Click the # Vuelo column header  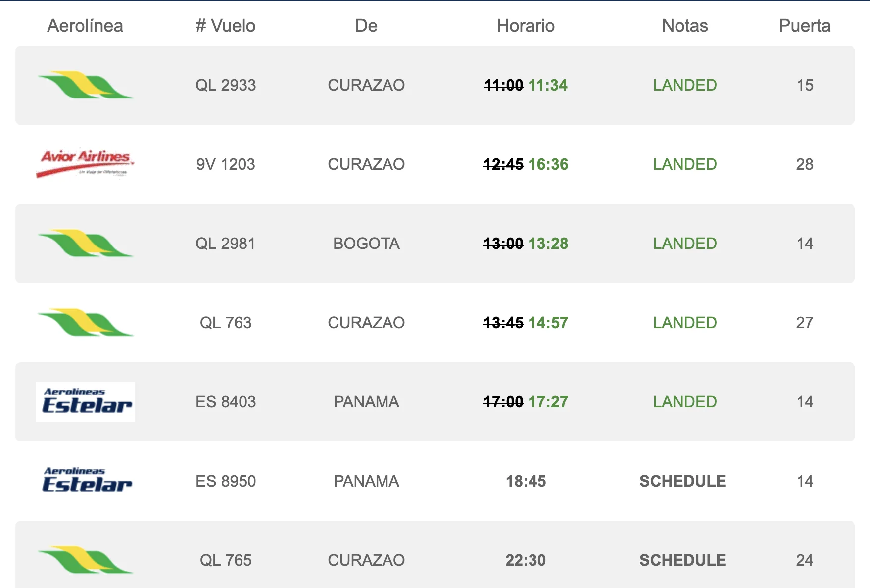coord(226,26)
